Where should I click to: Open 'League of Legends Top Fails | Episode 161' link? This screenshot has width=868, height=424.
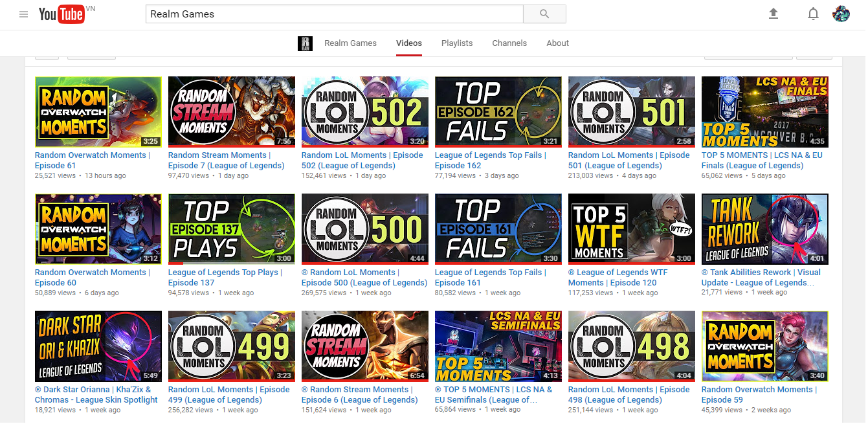coord(491,278)
